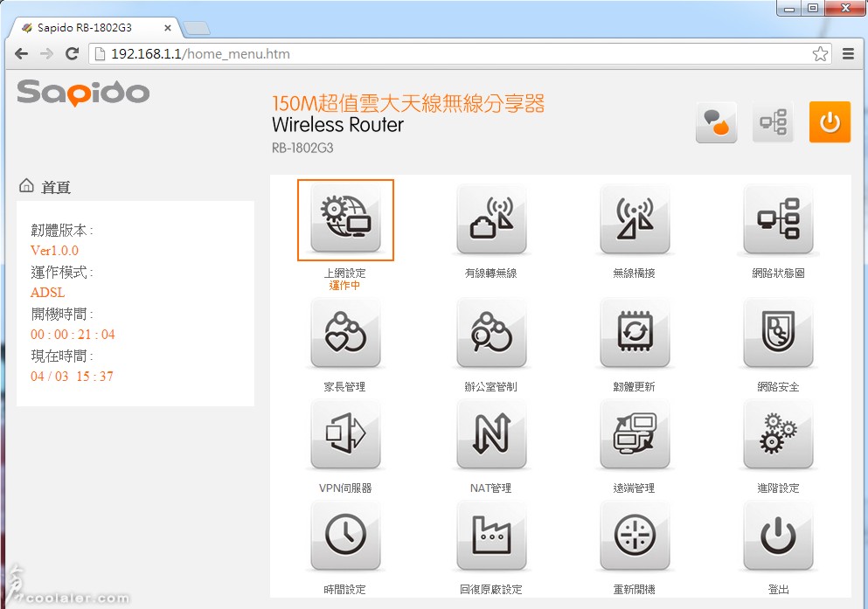Click the current time 04 / 03 15 : 37
Image resolution: width=868 pixels, height=609 pixels.
[x=72, y=377]
